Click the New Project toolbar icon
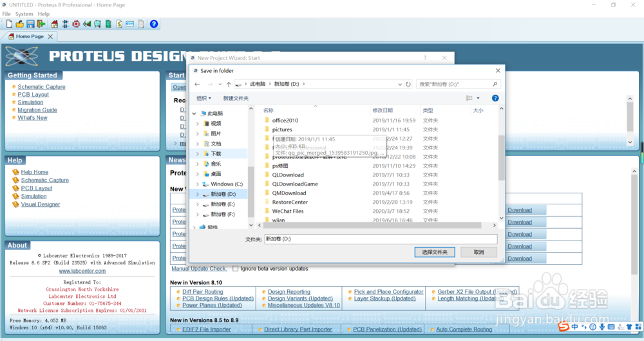Image resolution: width=644 pixels, height=341 pixels. [x=9, y=24]
